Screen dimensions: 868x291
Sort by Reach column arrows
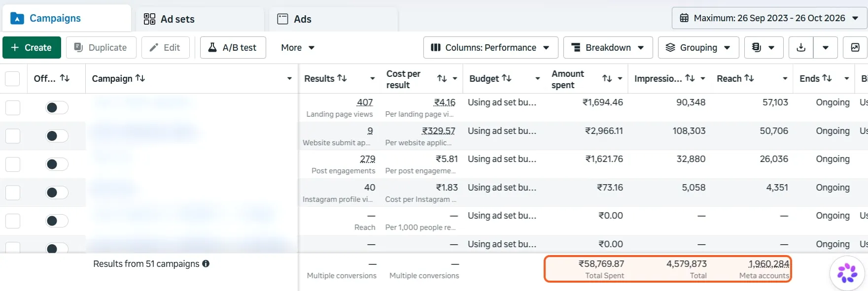pyautogui.click(x=749, y=78)
